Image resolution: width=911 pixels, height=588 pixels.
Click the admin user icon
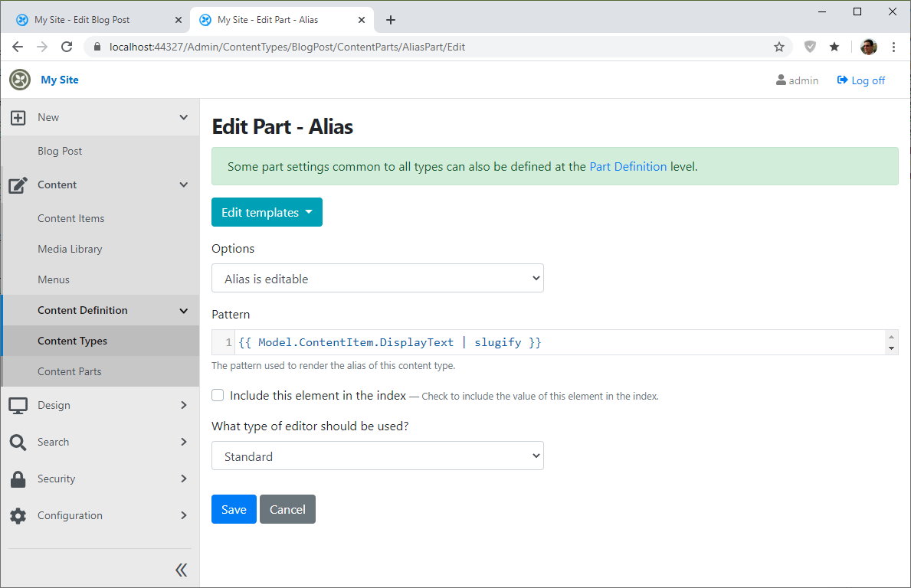[781, 80]
